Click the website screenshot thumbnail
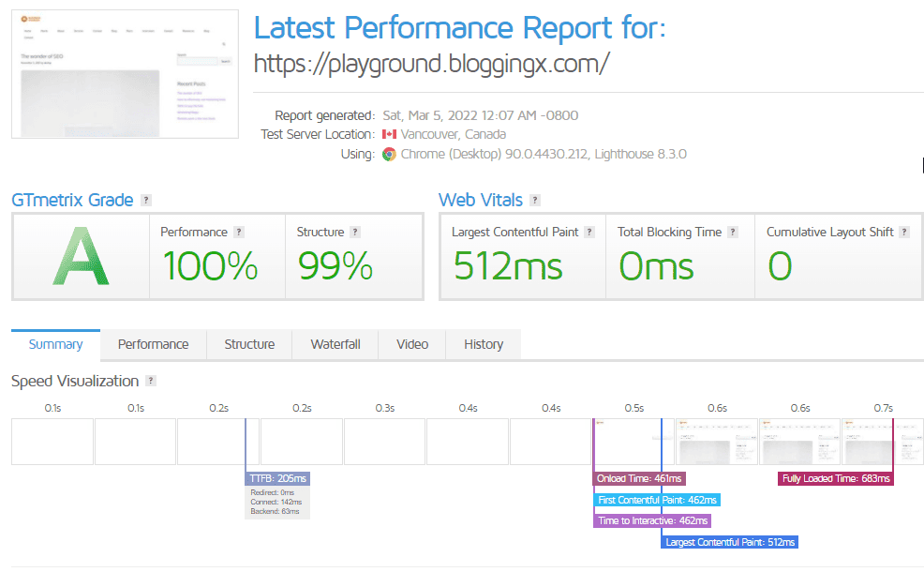The width and height of the screenshot is (924, 572). (125, 74)
